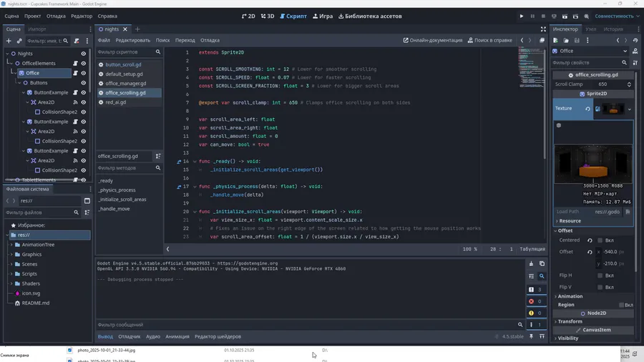
Task: Expand the Scripts folder
Action: click(x=11, y=274)
